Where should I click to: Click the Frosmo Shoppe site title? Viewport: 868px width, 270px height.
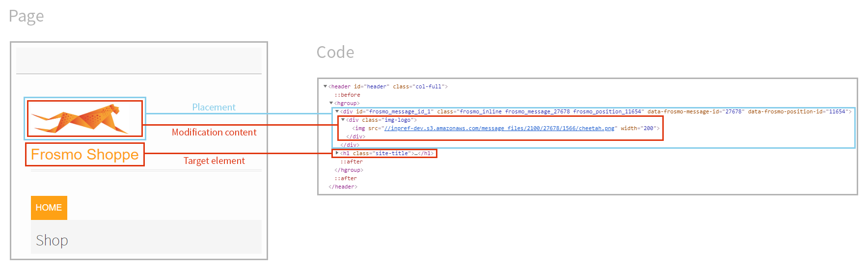coord(84,155)
